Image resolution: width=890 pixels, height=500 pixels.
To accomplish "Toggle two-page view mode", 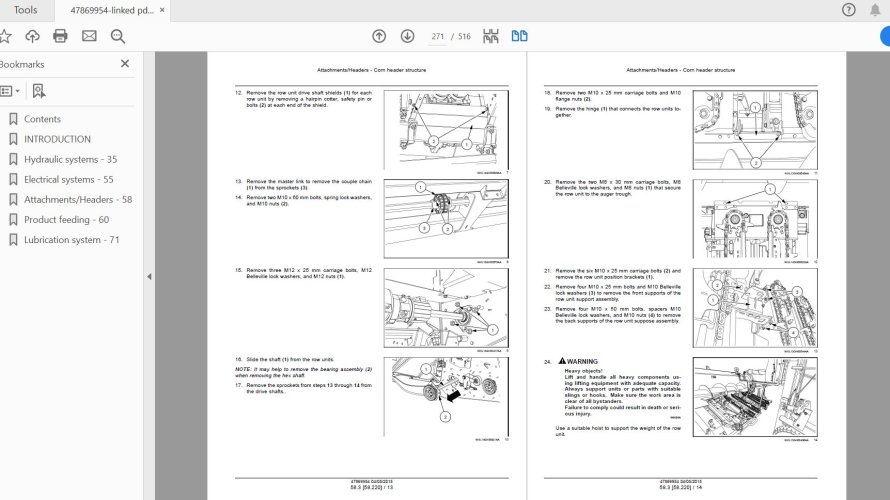I will point(519,36).
